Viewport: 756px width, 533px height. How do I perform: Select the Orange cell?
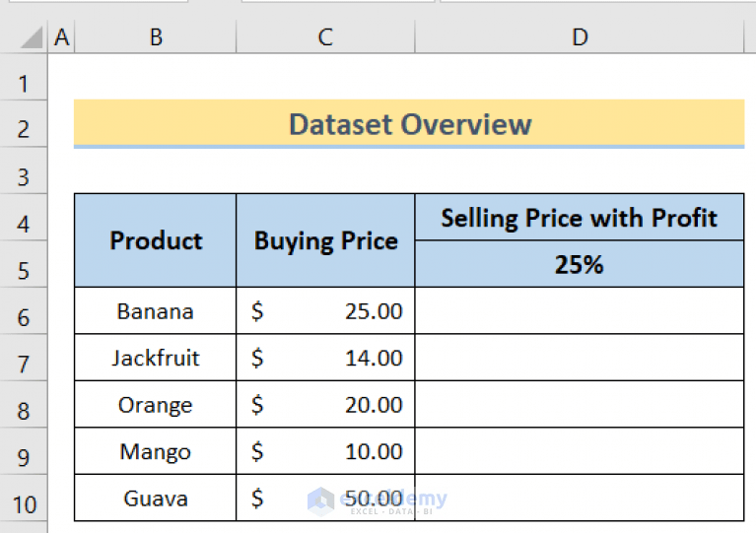[x=156, y=404]
